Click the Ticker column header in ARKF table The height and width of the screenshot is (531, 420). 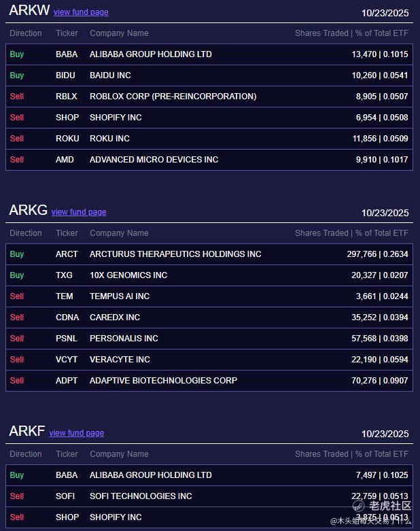(x=67, y=454)
